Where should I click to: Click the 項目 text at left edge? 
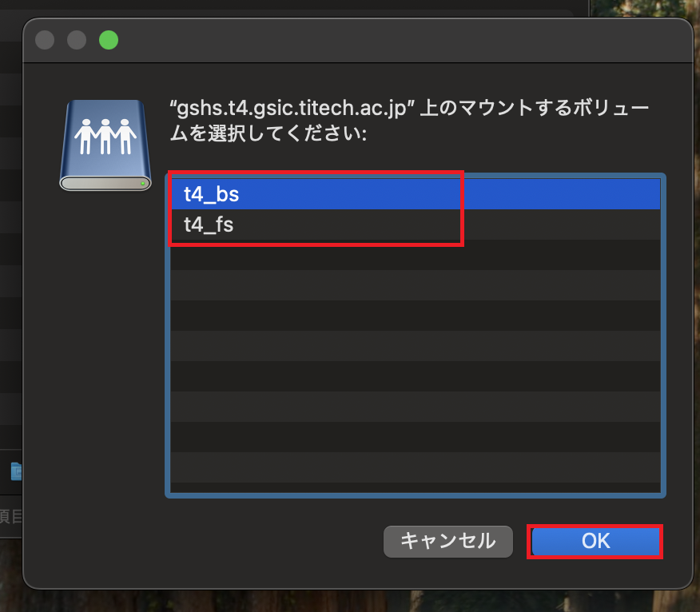[x=11, y=517]
